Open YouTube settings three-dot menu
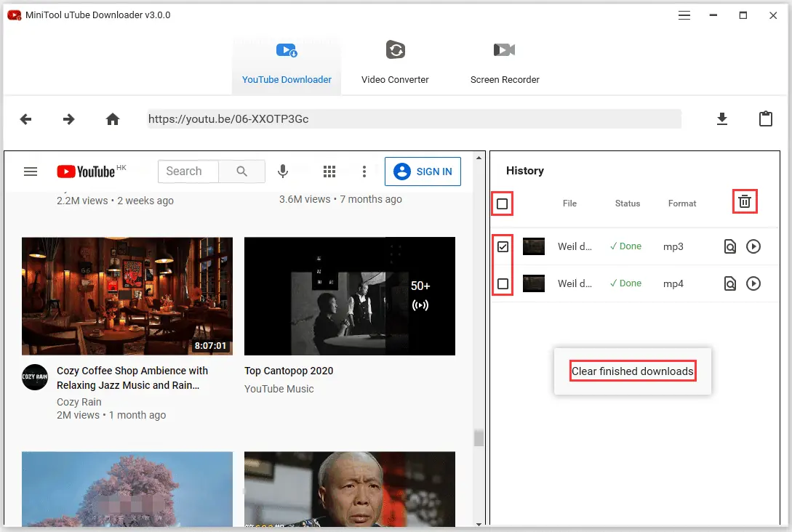The width and height of the screenshot is (792, 532). [364, 172]
